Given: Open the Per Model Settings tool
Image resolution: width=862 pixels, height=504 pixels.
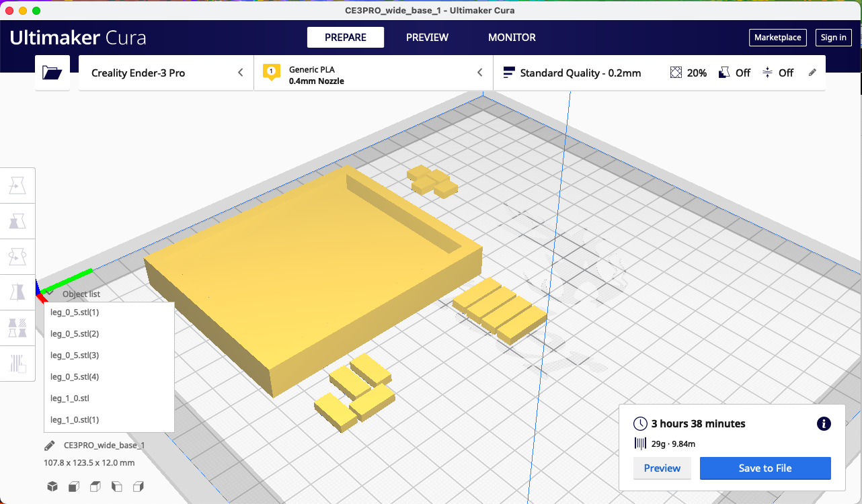Looking at the screenshot, I should point(17,327).
